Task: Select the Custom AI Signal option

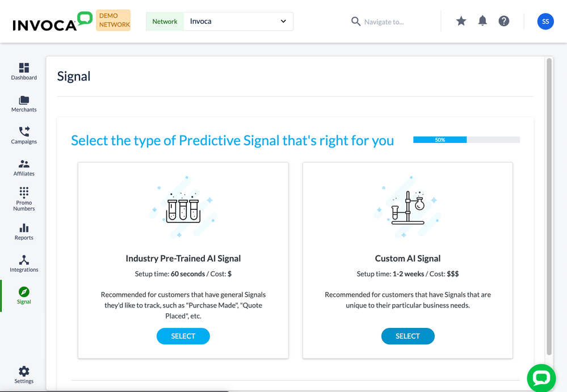Action: 408,336
